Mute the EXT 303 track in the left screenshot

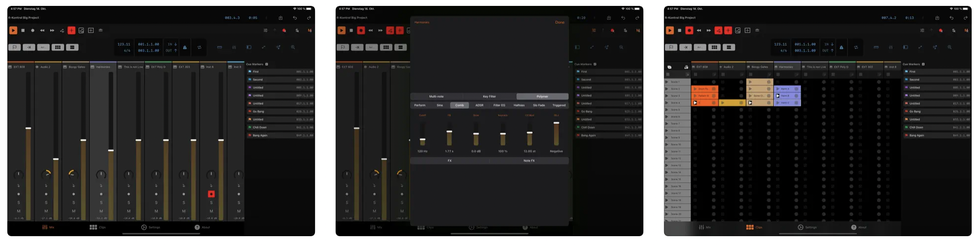184,211
